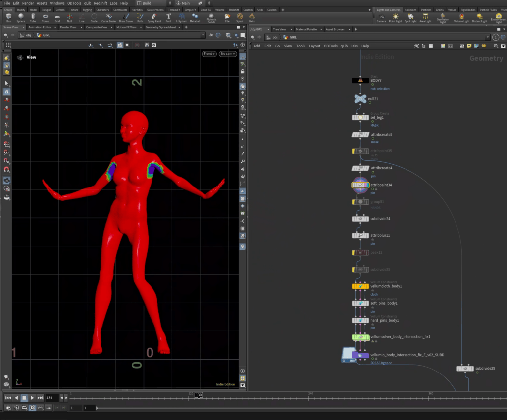The width and height of the screenshot is (507, 420).
Task: Click the current frame number field
Action: click(52, 398)
